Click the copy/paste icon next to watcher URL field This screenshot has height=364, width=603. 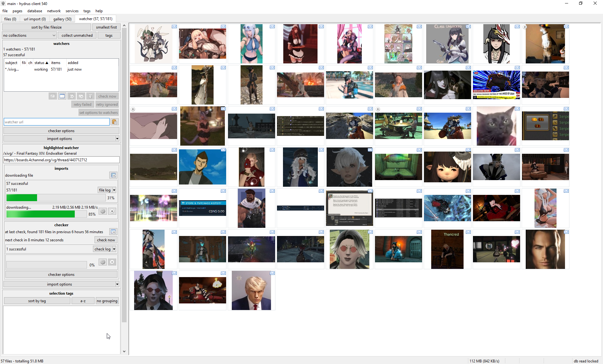coord(115,122)
